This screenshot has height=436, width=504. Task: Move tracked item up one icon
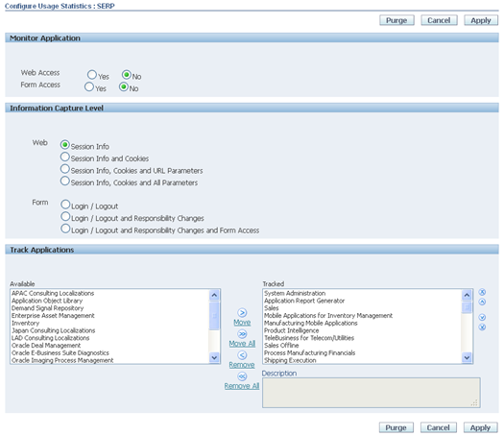pos(482,302)
